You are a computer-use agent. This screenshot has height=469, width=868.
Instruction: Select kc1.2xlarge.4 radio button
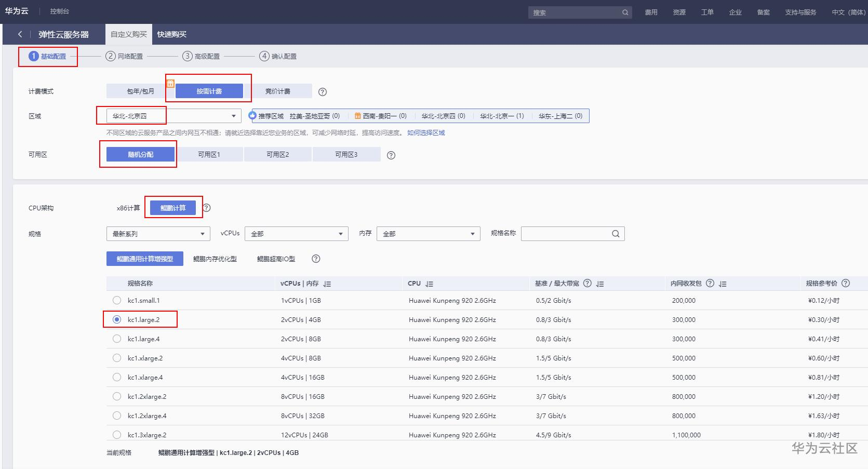(117, 416)
